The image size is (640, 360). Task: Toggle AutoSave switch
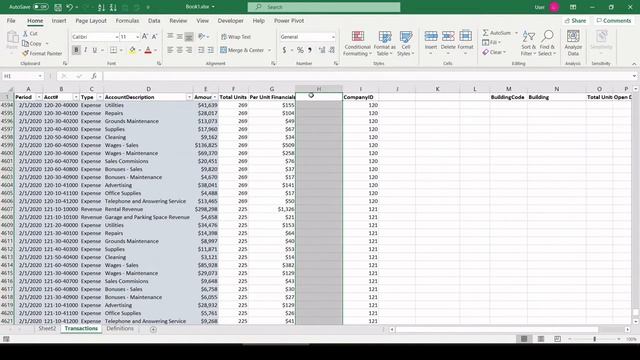pyautogui.click(x=40, y=7)
